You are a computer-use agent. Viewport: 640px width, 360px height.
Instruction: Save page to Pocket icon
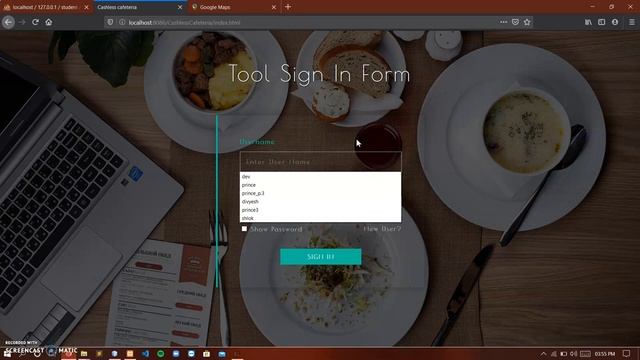point(516,22)
